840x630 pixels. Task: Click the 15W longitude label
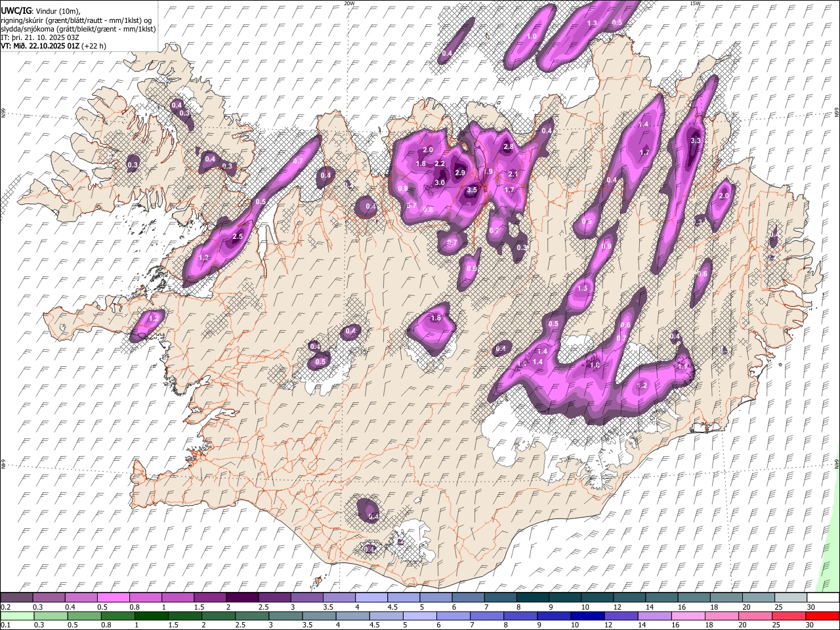695,3
